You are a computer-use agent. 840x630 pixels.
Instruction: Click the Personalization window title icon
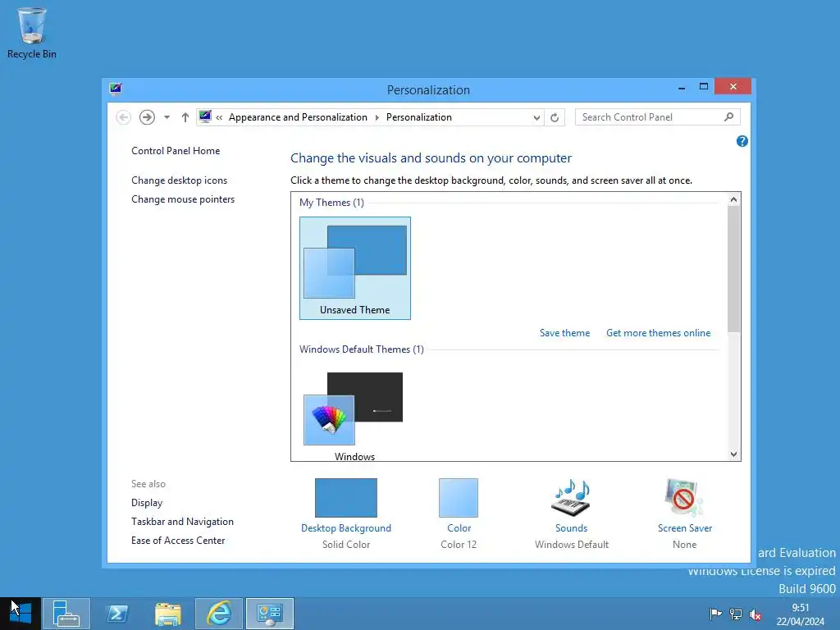[x=115, y=89]
